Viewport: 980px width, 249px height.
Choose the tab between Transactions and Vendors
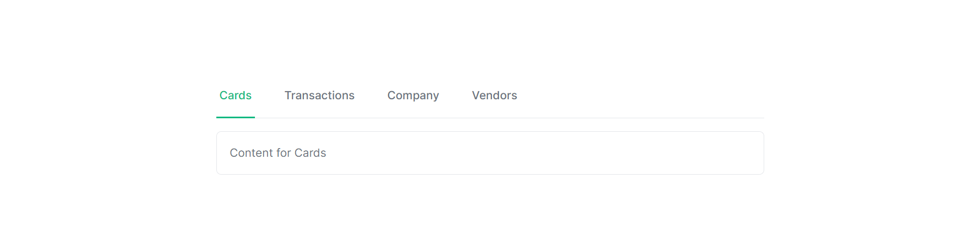[413, 95]
